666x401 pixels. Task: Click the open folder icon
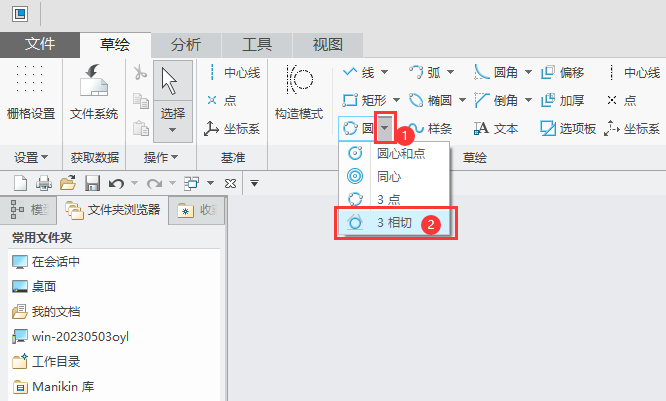click(68, 184)
